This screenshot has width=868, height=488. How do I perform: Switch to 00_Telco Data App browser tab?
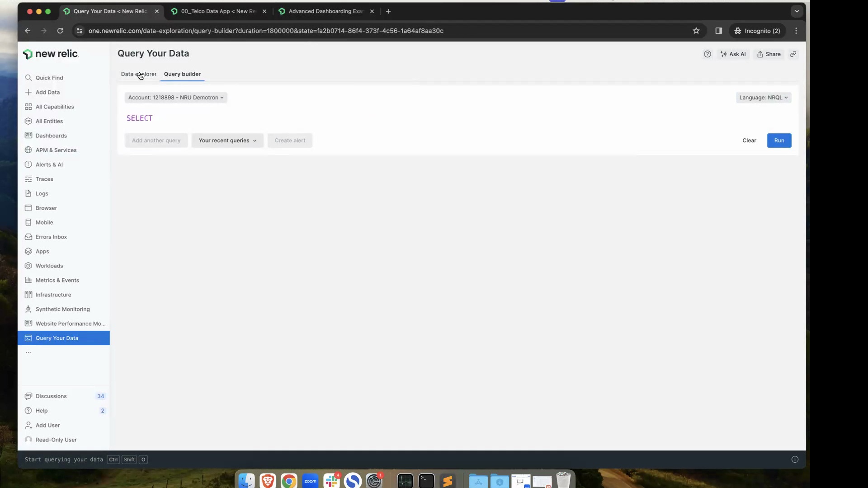218,11
